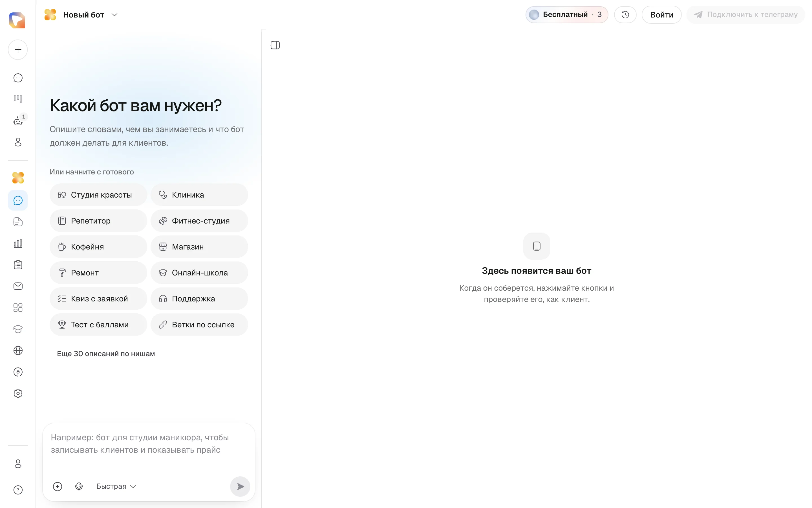This screenshot has height=508, width=812.
Task: Expand the Новый бот dropdown chevron
Action: point(114,14)
